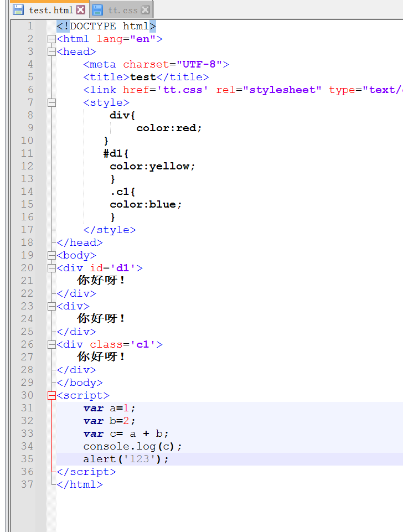Click the color:yellow; declaration
The image size is (403, 532).
click(x=152, y=166)
